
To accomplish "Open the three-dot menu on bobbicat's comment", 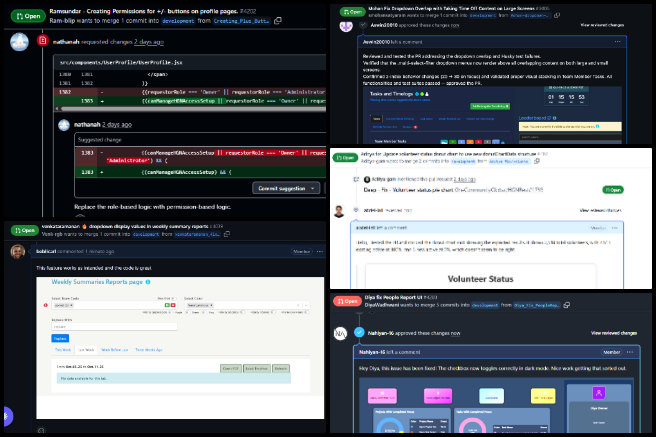I will click(x=318, y=250).
